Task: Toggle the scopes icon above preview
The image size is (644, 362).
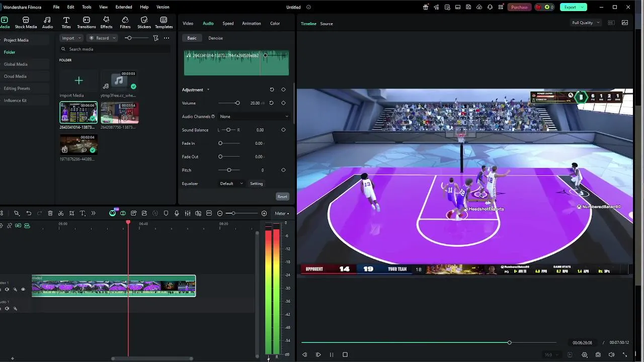Action: (625, 23)
